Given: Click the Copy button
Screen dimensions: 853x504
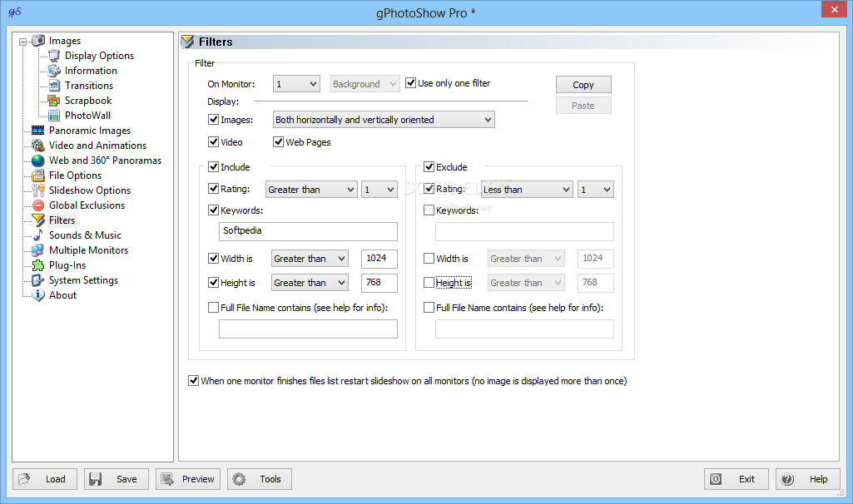Looking at the screenshot, I should point(583,84).
